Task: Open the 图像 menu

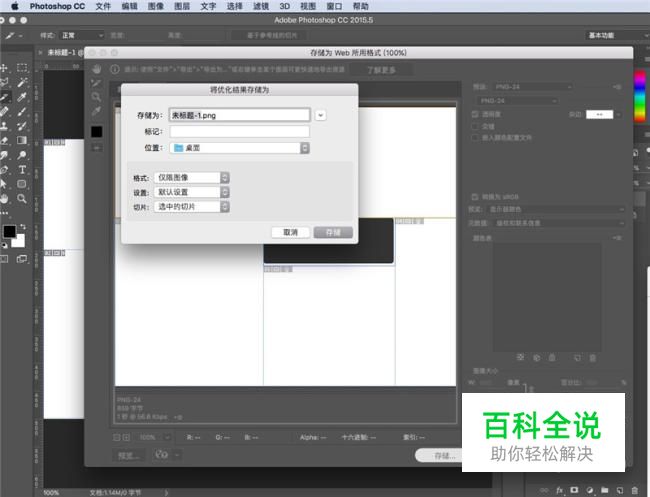Action: point(155,6)
